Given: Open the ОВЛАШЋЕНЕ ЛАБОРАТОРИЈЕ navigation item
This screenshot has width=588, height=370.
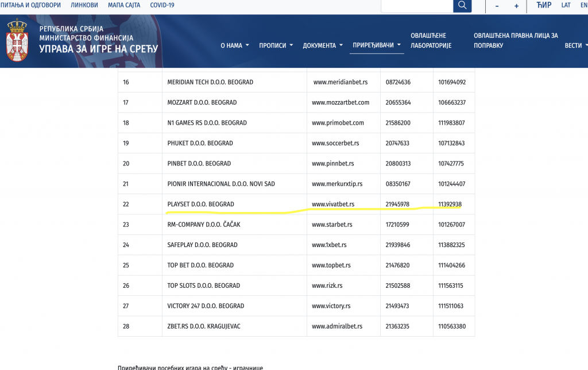Looking at the screenshot, I should 431,40.
